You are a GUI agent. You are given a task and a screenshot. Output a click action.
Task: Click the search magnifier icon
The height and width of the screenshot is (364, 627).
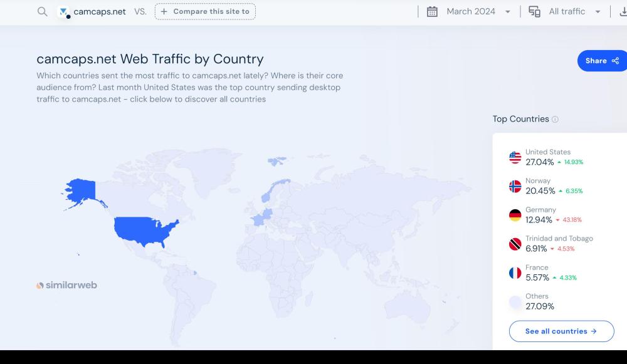[42, 11]
